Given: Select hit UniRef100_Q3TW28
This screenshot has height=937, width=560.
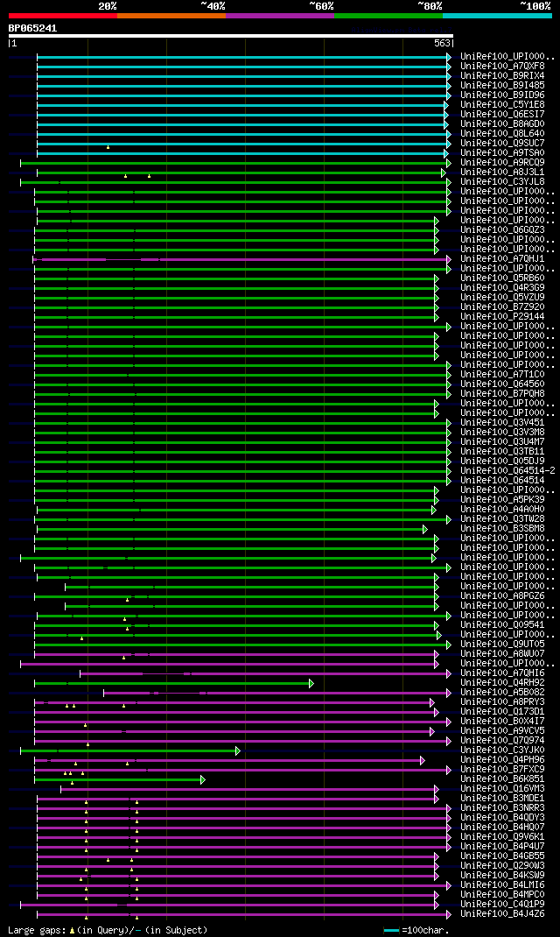Looking at the screenshot, I should pos(502,518).
